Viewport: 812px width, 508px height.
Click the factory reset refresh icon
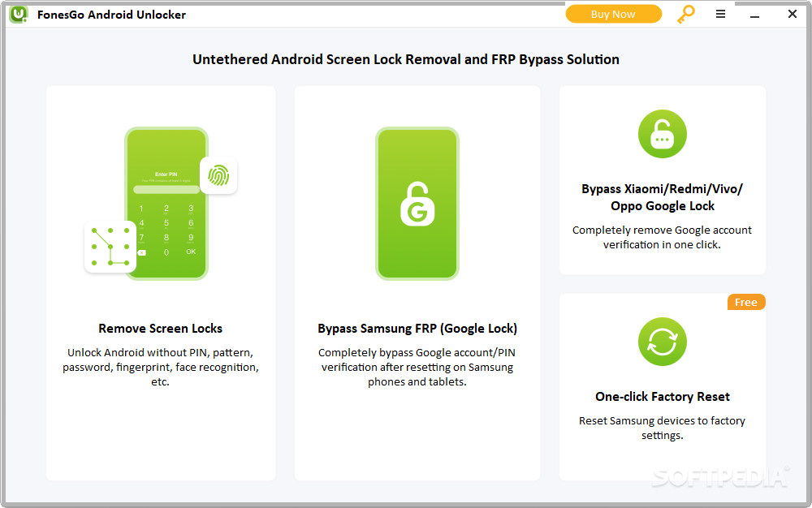click(663, 342)
